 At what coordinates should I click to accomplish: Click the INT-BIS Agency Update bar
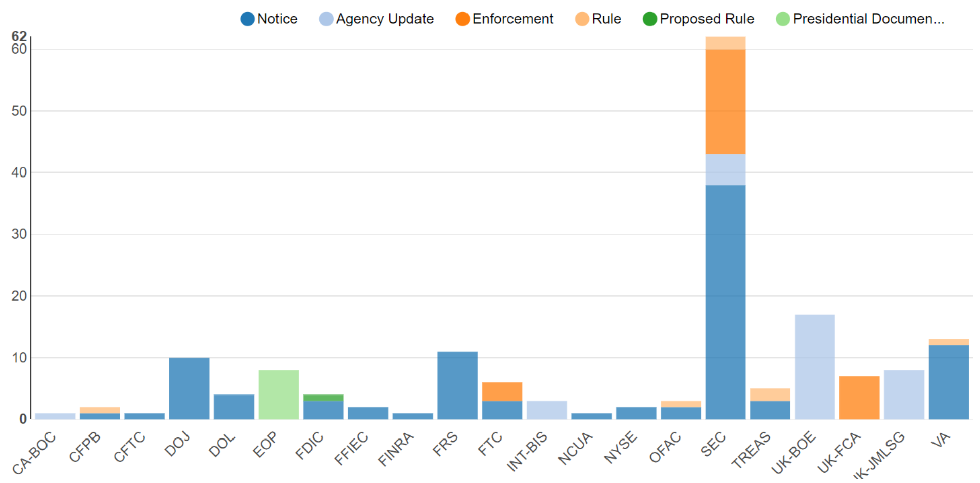(547, 410)
